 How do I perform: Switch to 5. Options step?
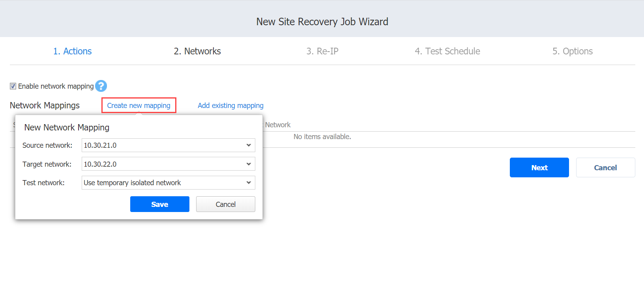click(x=573, y=51)
